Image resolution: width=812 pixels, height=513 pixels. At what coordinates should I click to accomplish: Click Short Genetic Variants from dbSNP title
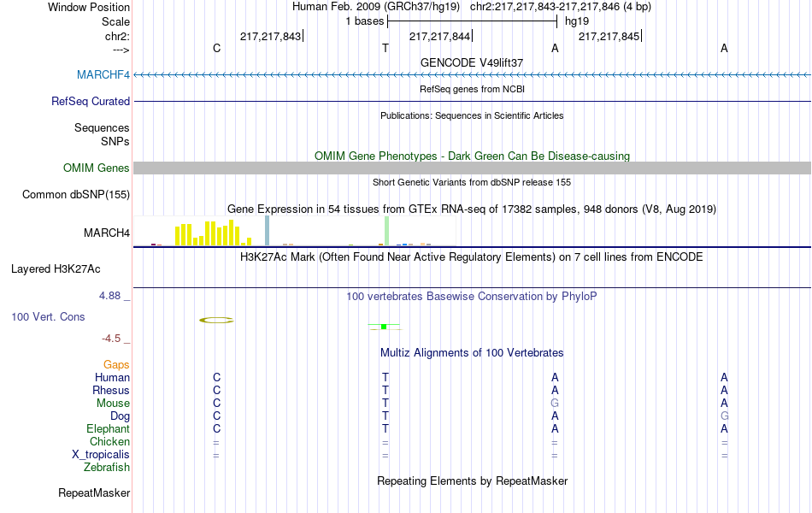pyautogui.click(x=472, y=182)
